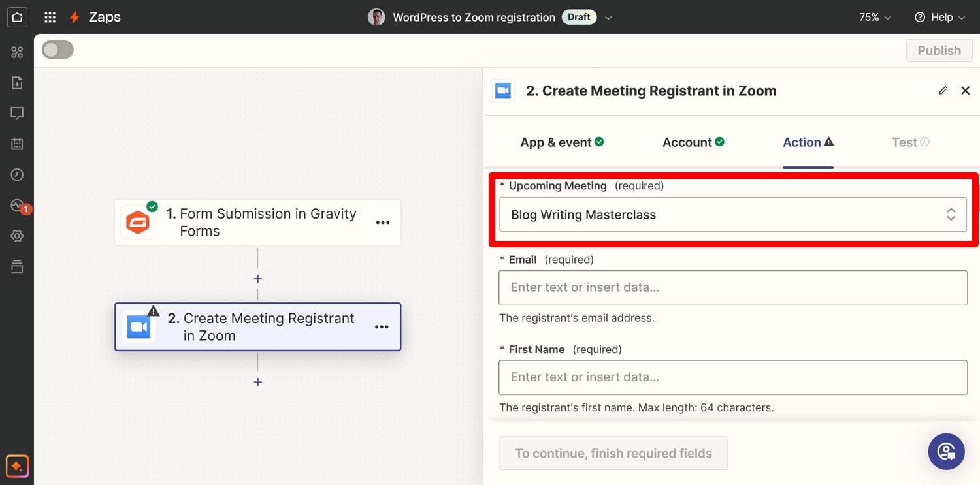Open the Upcoming Meeting dropdown
Image resolution: width=980 pixels, height=485 pixels.
(x=732, y=214)
